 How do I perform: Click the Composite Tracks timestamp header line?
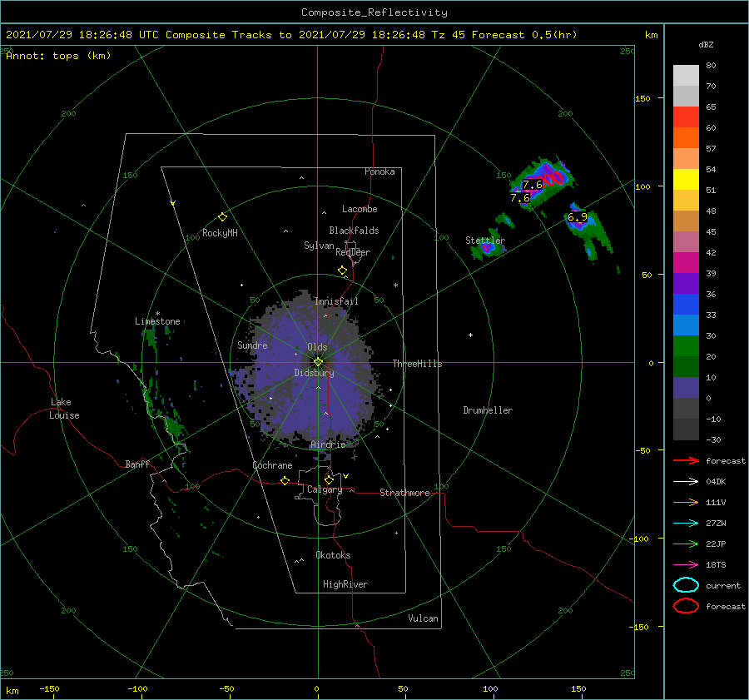click(291, 35)
